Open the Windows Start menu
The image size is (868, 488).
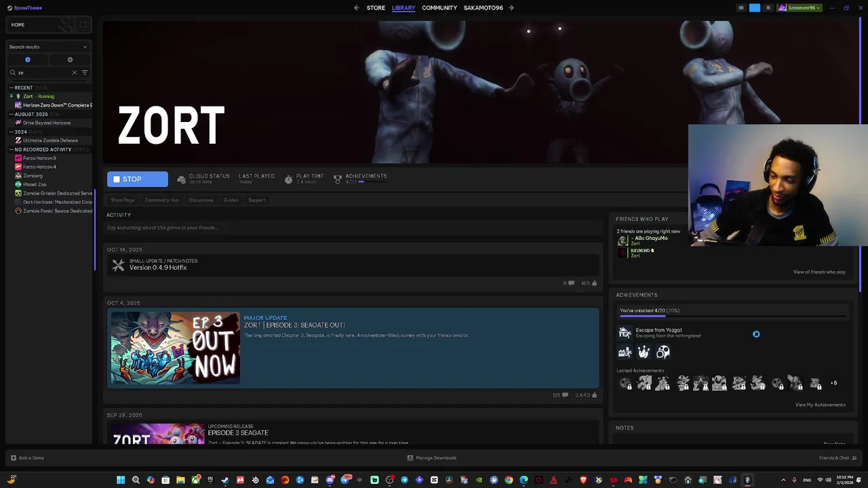pos(121,480)
